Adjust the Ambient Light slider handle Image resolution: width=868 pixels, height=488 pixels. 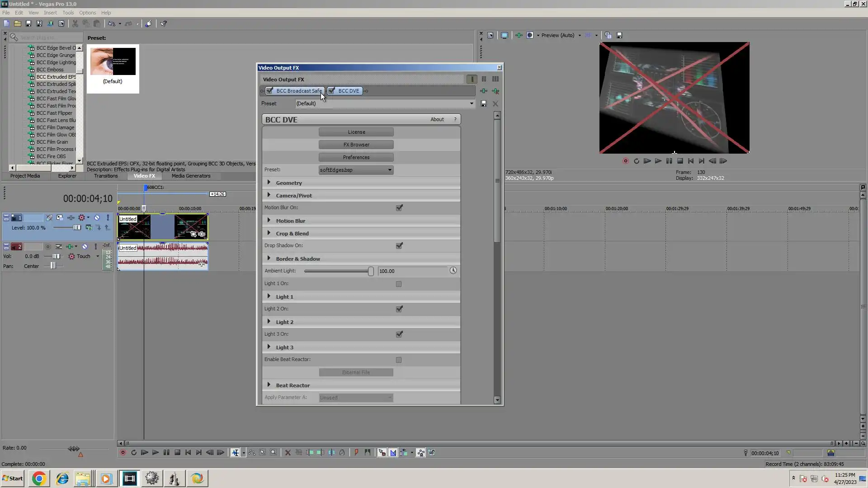[371, 271]
